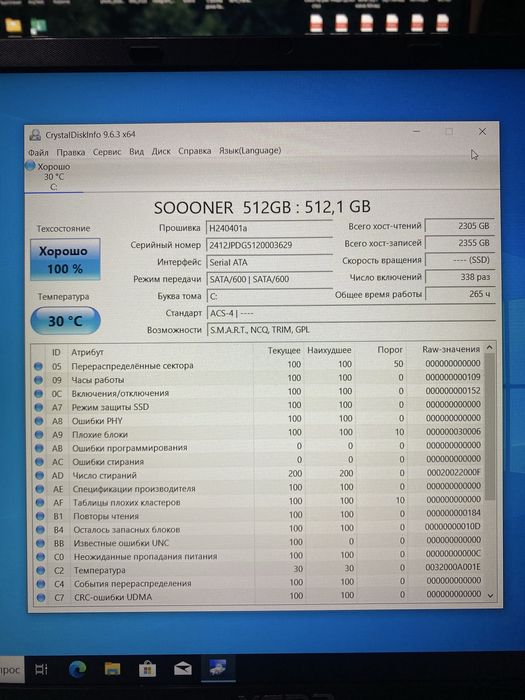Click the status dot for Ошибки PHY row
Screen dimensions: 525x700
pyautogui.click(x=39, y=421)
